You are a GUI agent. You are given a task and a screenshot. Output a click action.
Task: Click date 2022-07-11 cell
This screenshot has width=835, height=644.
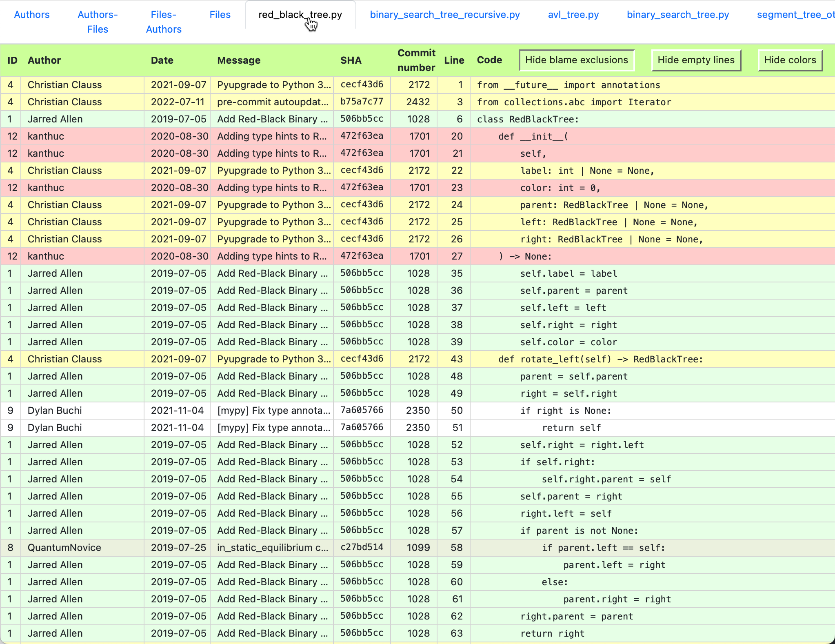177,102
